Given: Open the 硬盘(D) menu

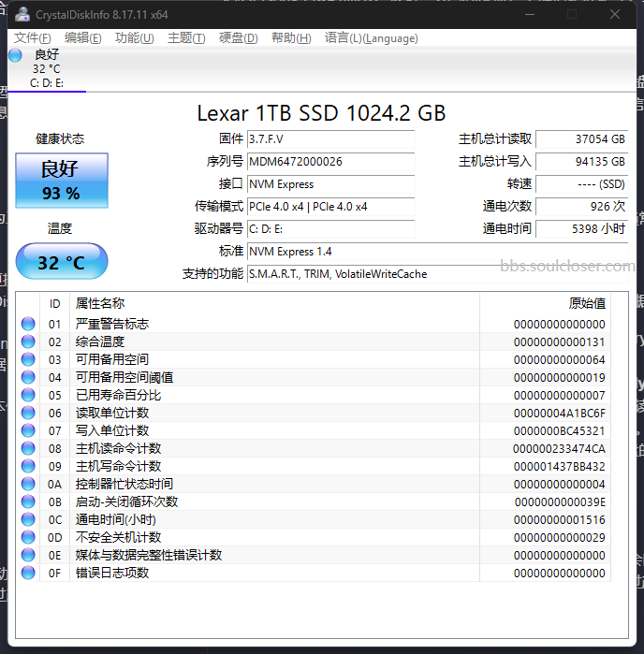Looking at the screenshot, I should [239, 38].
